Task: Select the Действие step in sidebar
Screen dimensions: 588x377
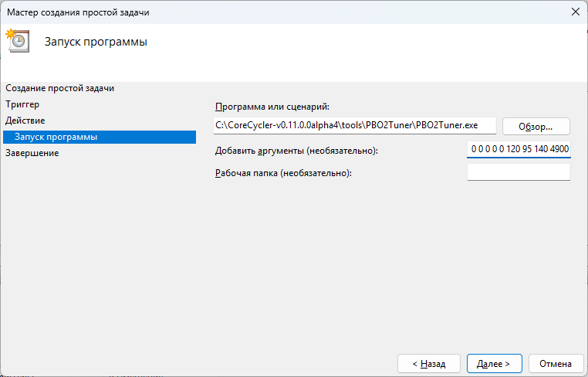Action: point(25,121)
